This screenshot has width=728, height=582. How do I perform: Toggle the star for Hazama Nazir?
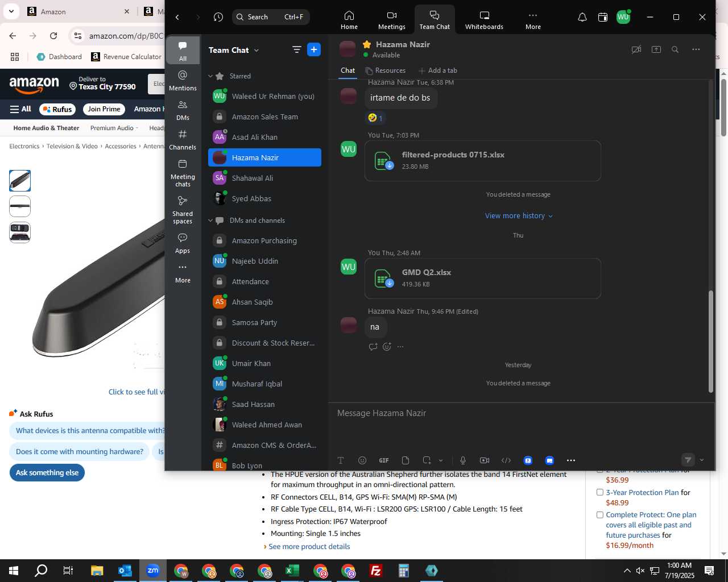[x=367, y=44]
